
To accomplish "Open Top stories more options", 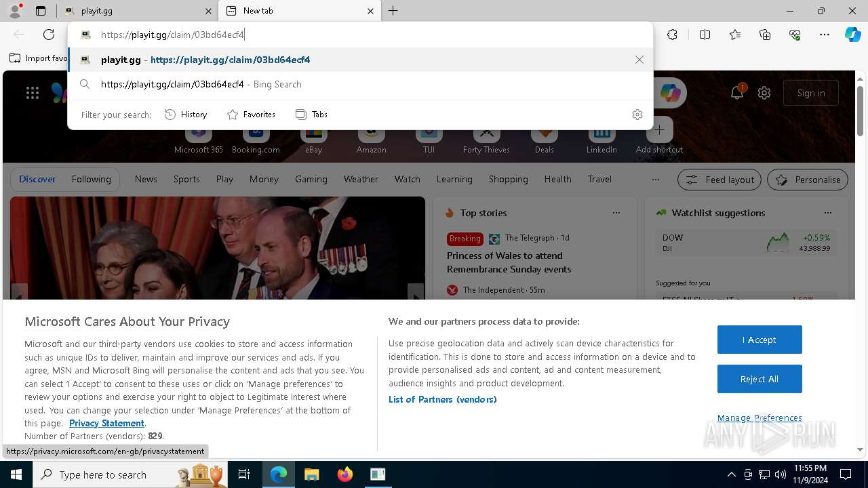I will pyautogui.click(x=616, y=213).
